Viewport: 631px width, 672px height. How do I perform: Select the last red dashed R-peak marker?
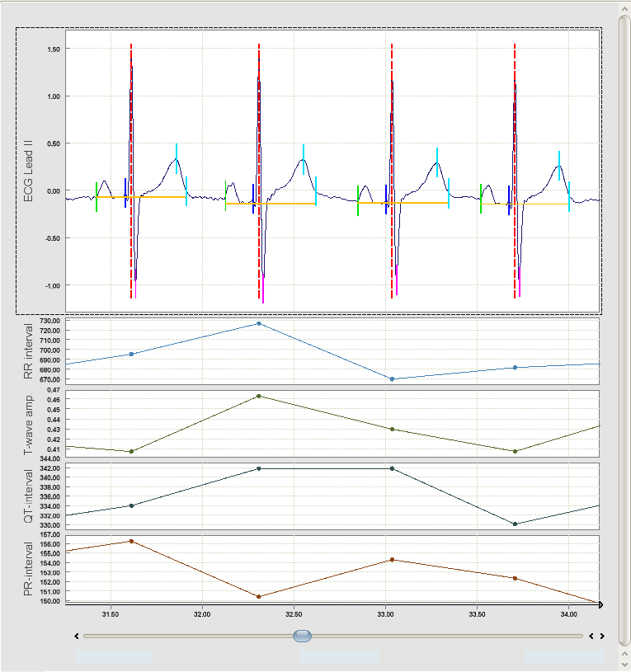coord(515,165)
